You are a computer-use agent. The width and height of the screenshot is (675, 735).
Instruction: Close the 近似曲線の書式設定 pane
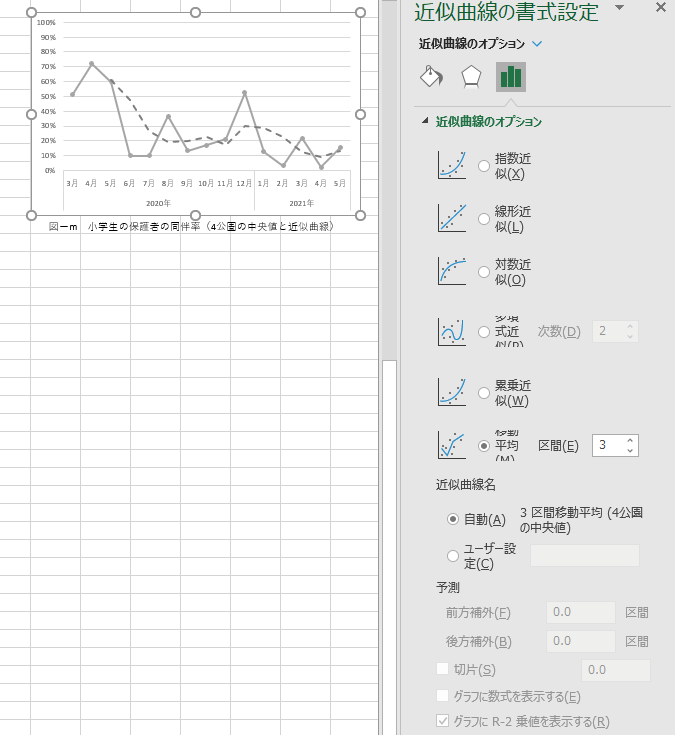tap(661, 8)
